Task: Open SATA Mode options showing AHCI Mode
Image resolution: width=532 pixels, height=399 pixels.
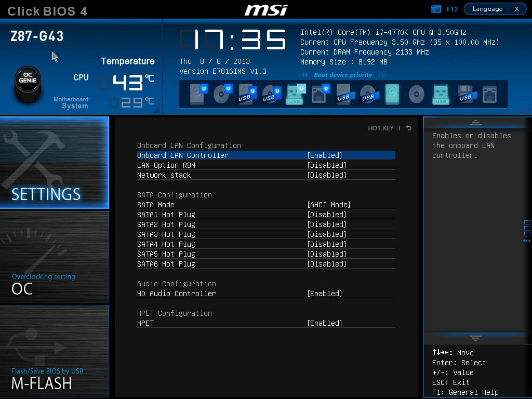Action: pyautogui.click(x=328, y=205)
